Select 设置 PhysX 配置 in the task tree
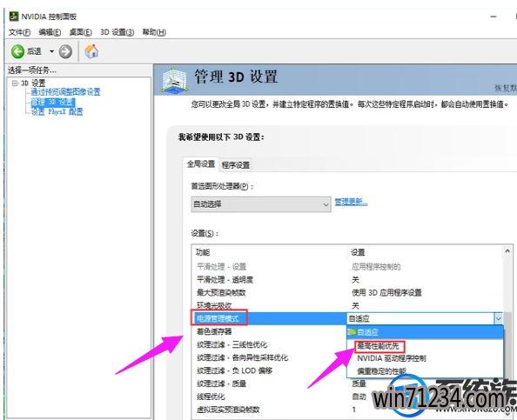 pyautogui.click(x=57, y=112)
